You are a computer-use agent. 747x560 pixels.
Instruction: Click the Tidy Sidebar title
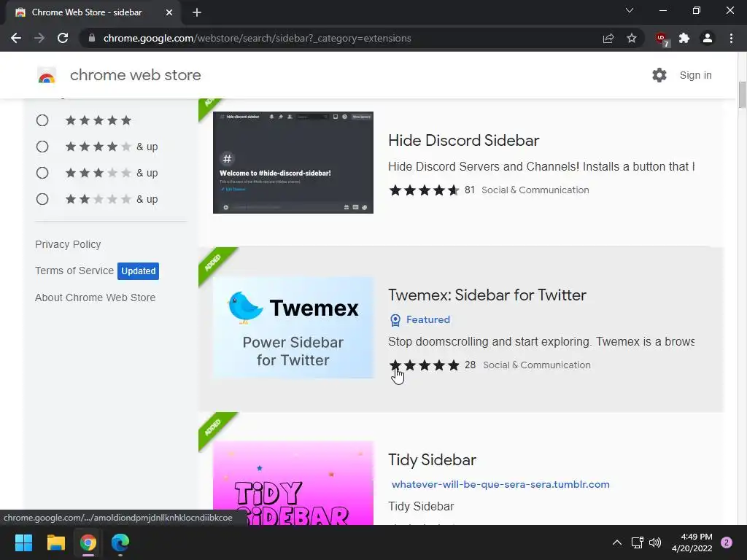432,460
